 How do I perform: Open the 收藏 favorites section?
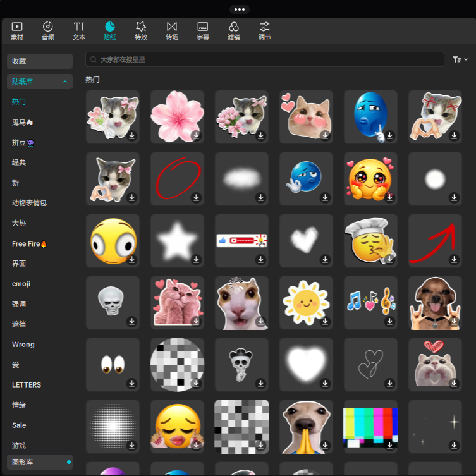(40, 61)
